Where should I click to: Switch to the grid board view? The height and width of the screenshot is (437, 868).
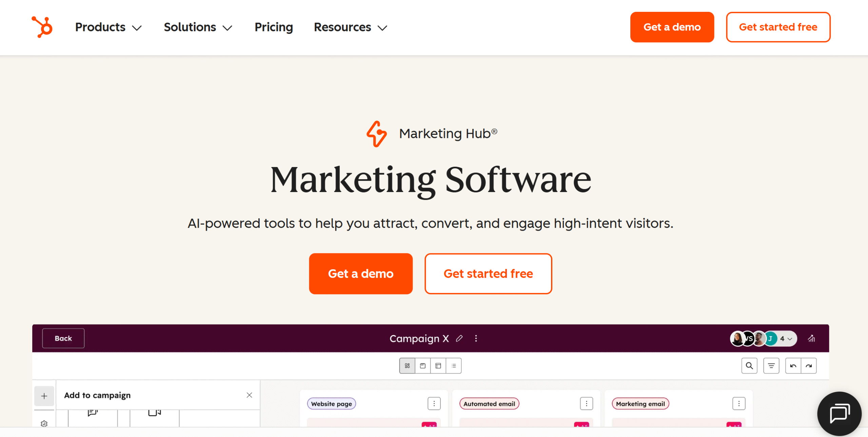[x=407, y=366]
